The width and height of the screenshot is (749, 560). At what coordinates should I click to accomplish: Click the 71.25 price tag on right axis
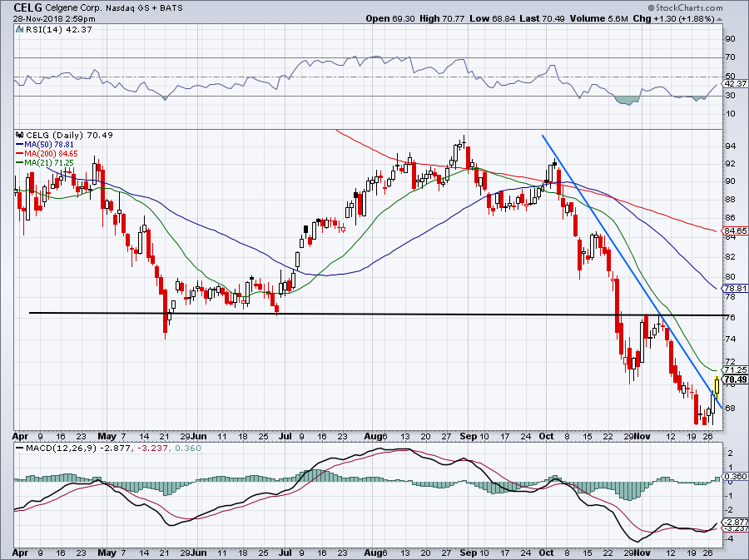coord(735,370)
